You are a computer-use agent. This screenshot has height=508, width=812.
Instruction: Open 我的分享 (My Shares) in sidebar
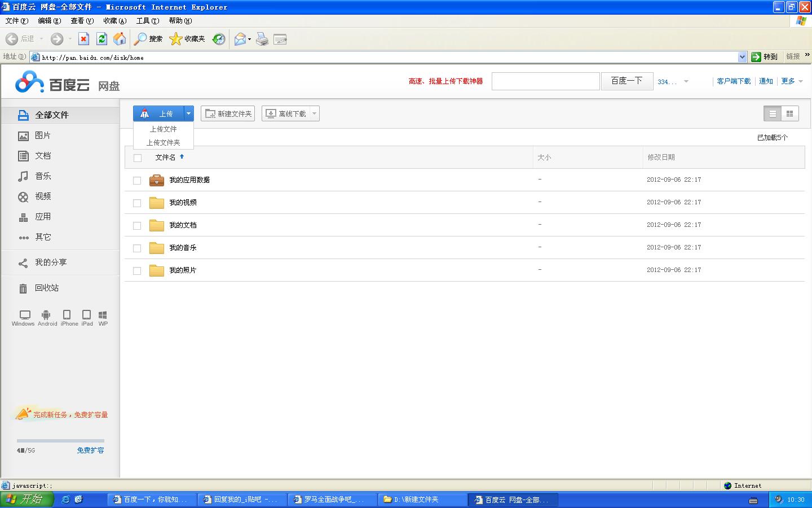coord(42,262)
